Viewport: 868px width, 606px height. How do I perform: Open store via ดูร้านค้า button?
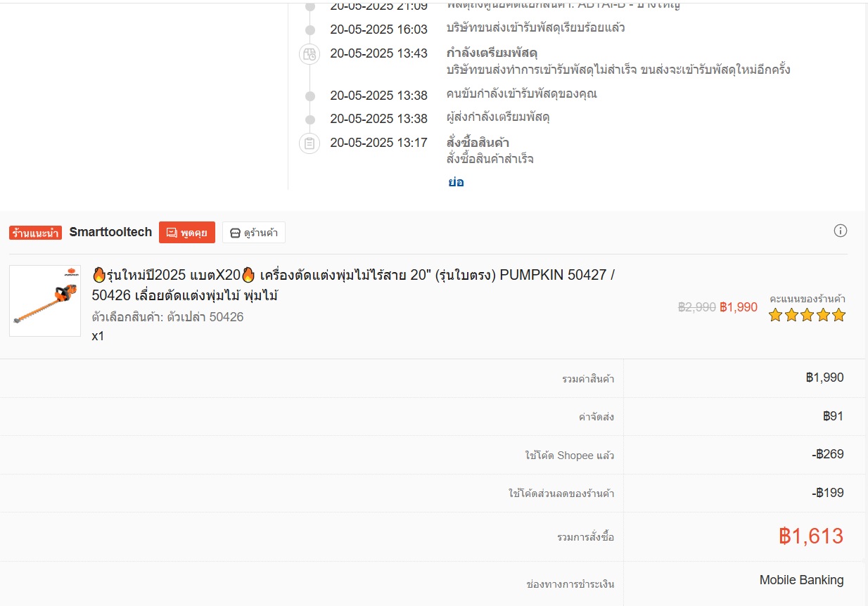(x=254, y=233)
